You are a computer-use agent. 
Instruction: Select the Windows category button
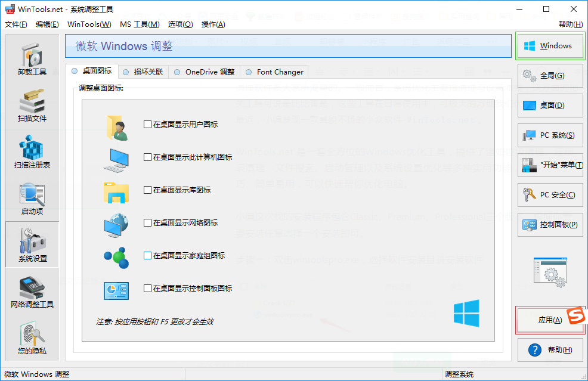click(550, 46)
